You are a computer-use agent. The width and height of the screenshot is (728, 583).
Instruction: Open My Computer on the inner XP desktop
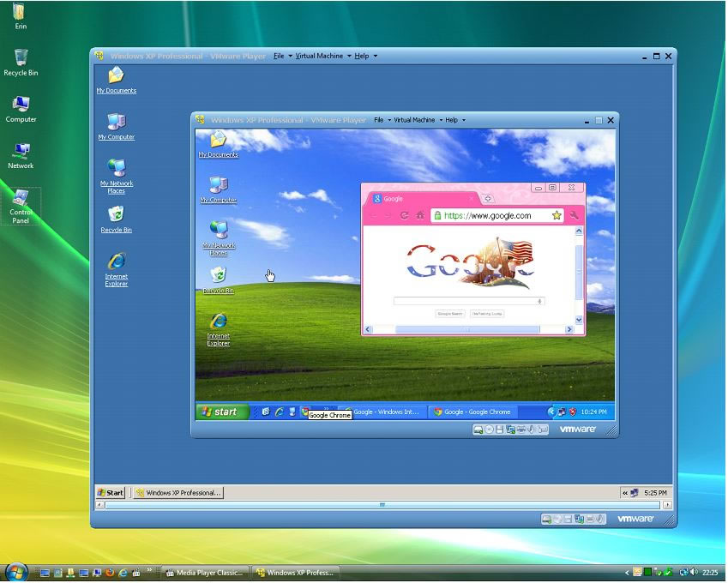click(218, 189)
